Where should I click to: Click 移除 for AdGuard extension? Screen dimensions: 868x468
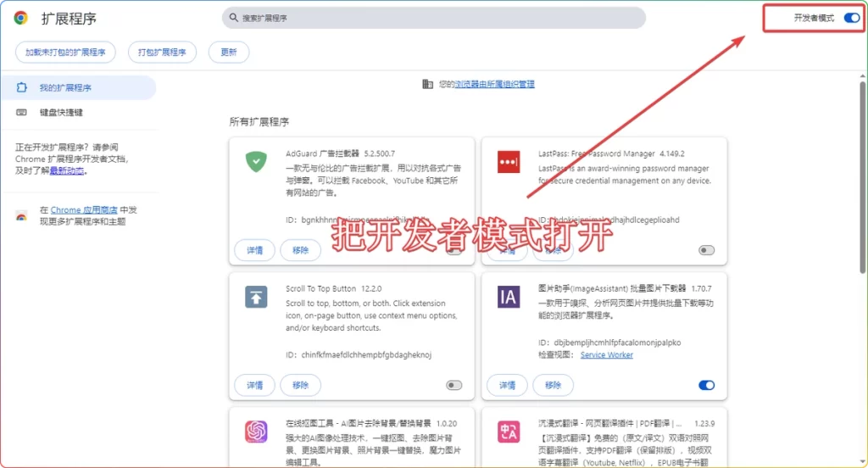301,250
